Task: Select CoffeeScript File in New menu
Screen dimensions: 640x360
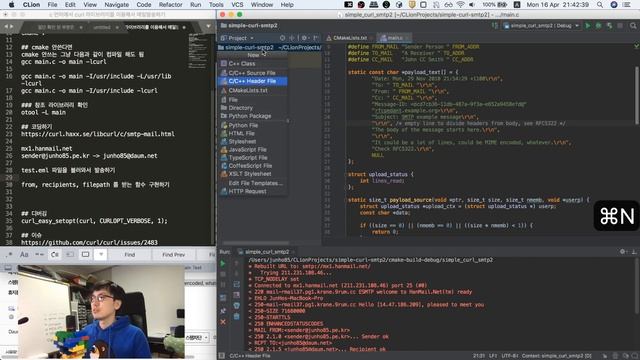Action: (x=253, y=166)
